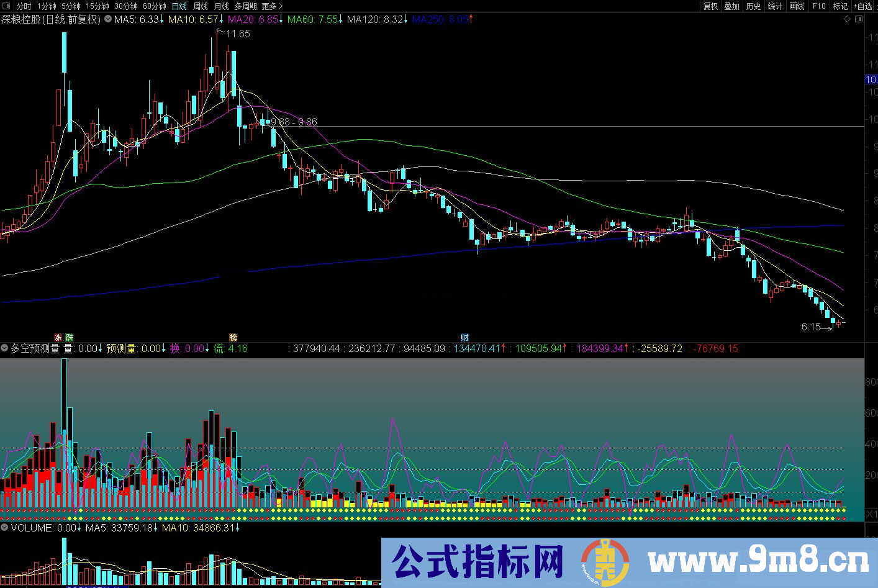Viewport: 878px width, 588px height.
Task: Click +自选 to add stock to watchlist
Action: click(862, 6)
